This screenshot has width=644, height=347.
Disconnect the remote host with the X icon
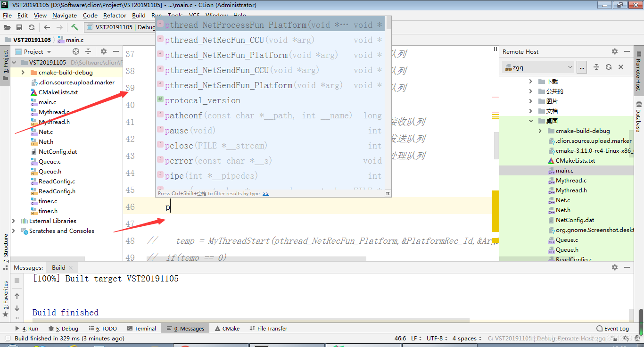coord(620,67)
